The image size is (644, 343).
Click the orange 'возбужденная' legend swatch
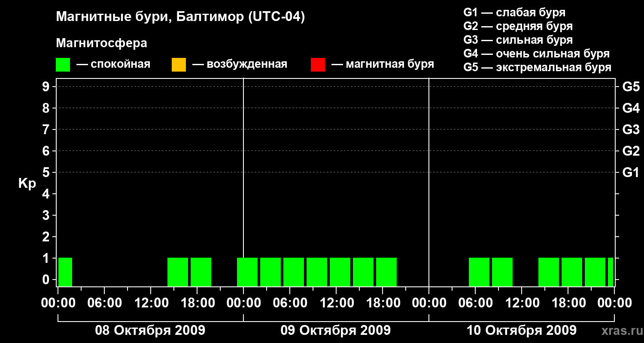click(179, 65)
